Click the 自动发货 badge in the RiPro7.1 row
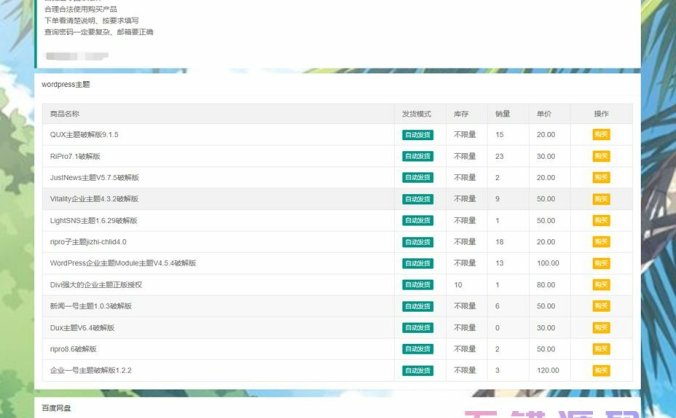 tap(418, 156)
